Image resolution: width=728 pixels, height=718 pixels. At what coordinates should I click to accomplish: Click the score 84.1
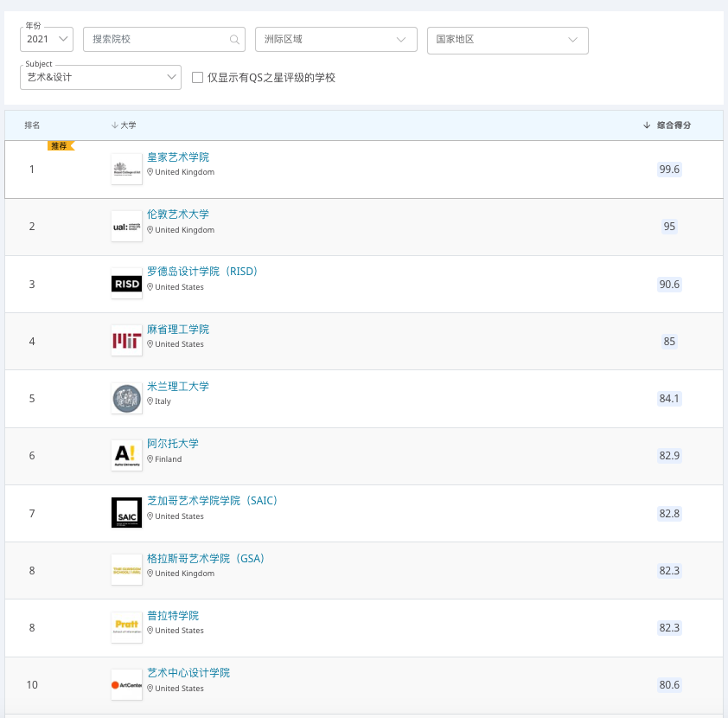click(x=669, y=399)
